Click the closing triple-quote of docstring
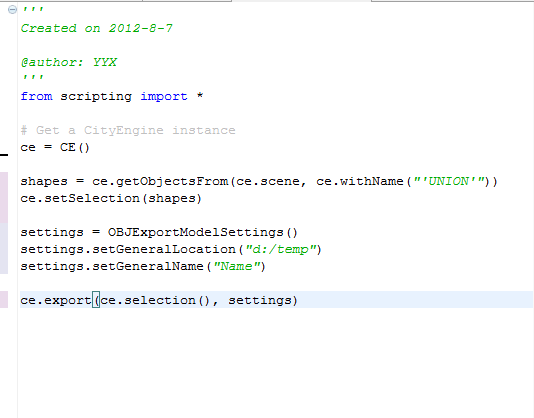The height and width of the screenshot is (418, 534). 33,78
